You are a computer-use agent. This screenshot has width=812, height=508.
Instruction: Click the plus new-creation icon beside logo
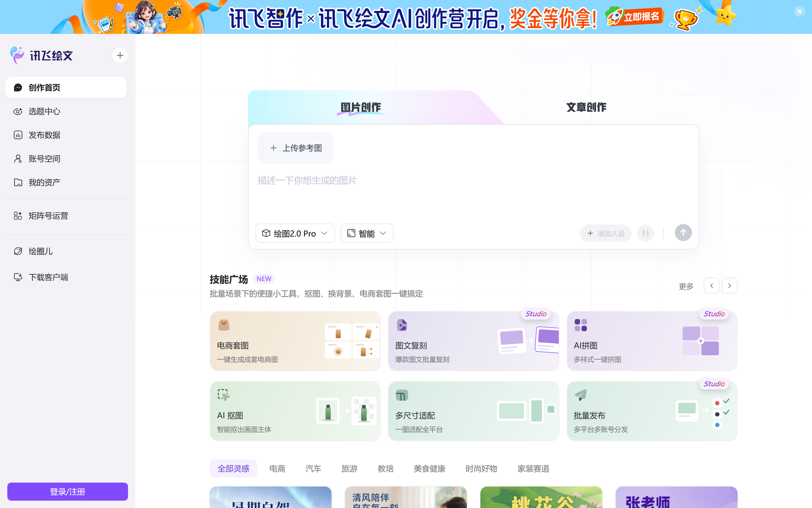coord(120,55)
